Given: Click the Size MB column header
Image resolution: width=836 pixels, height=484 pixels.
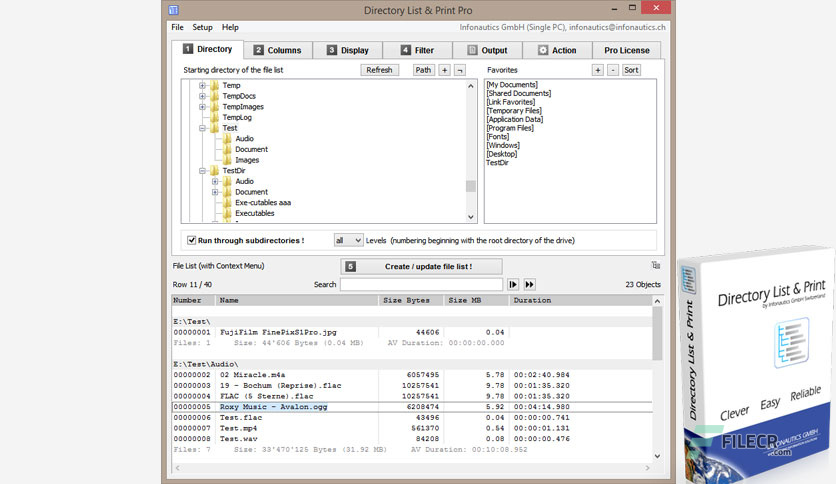Looking at the screenshot, I should 476,301.
